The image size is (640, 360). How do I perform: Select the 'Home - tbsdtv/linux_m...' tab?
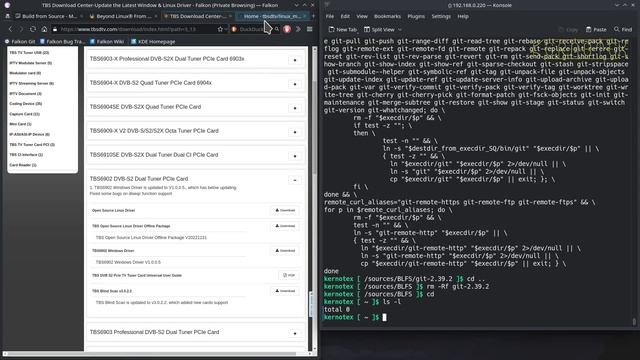pos(272,16)
